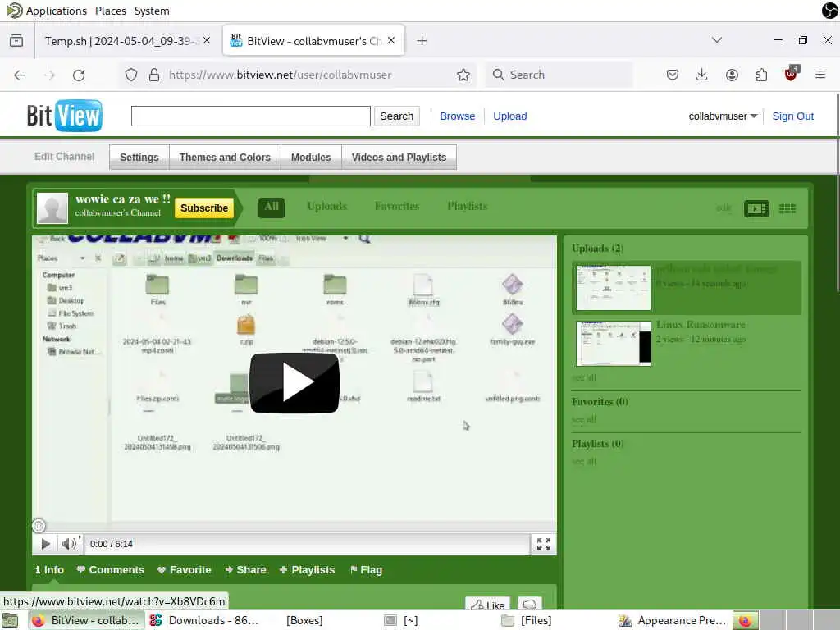Open the Modules tab
The image size is (840, 630).
(311, 157)
